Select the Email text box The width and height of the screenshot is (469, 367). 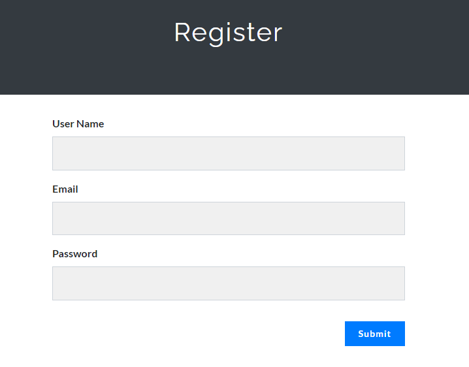228,218
